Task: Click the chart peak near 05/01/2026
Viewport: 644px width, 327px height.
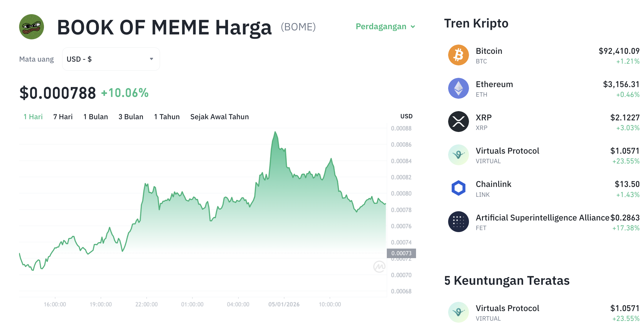Action: [275, 132]
